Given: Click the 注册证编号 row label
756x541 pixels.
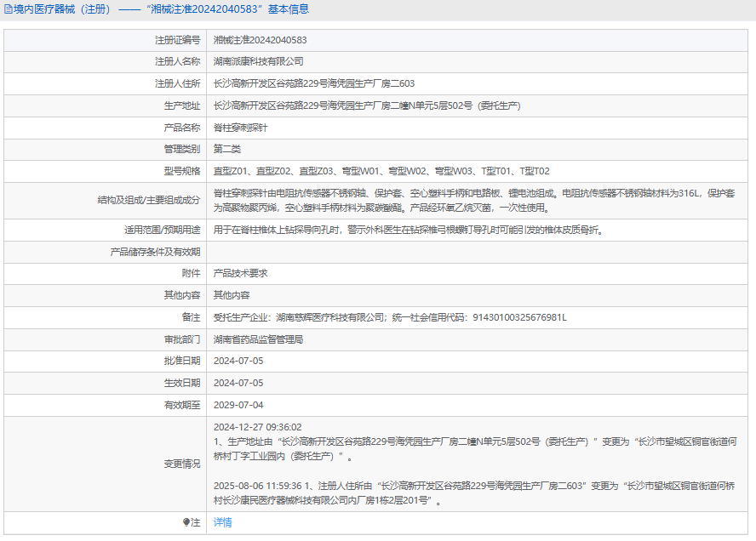Looking at the screenshot, I should point(177,40).
